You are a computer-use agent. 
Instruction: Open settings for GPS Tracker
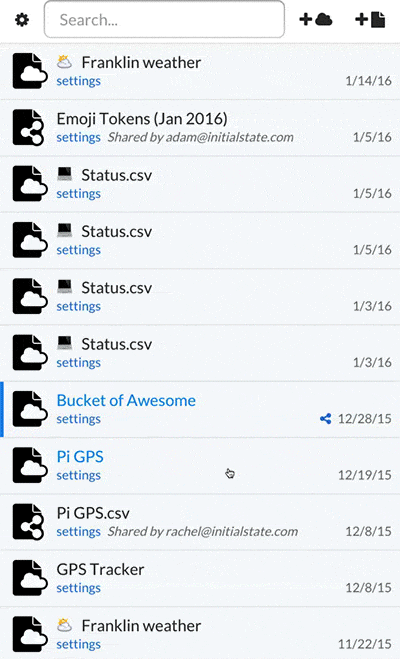tap(79, 588)
